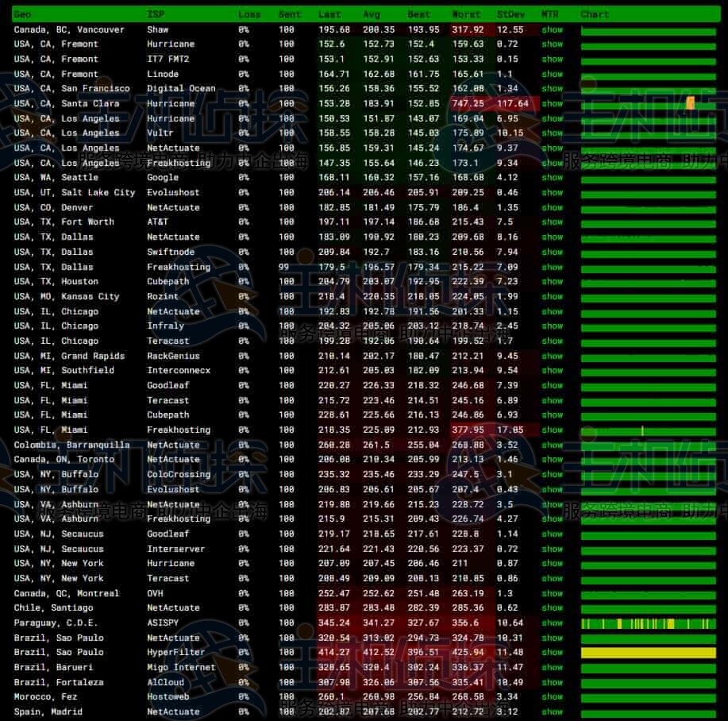Select the worst value 317.92
The image size is (728, 721).
pos(468,29)
